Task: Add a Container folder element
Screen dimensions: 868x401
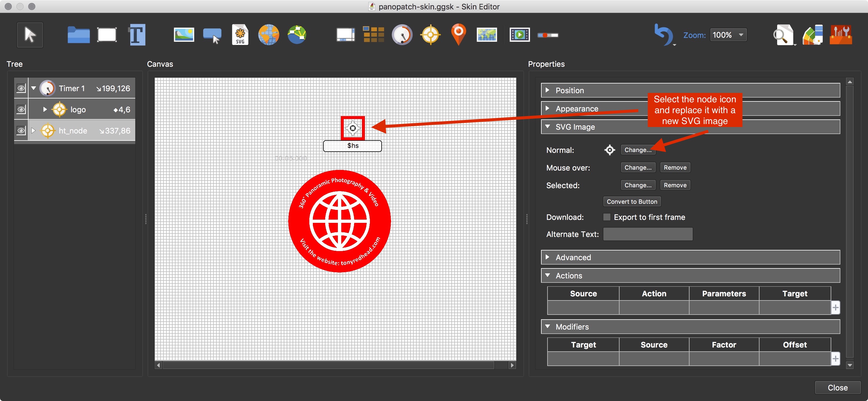Action: 78,35
